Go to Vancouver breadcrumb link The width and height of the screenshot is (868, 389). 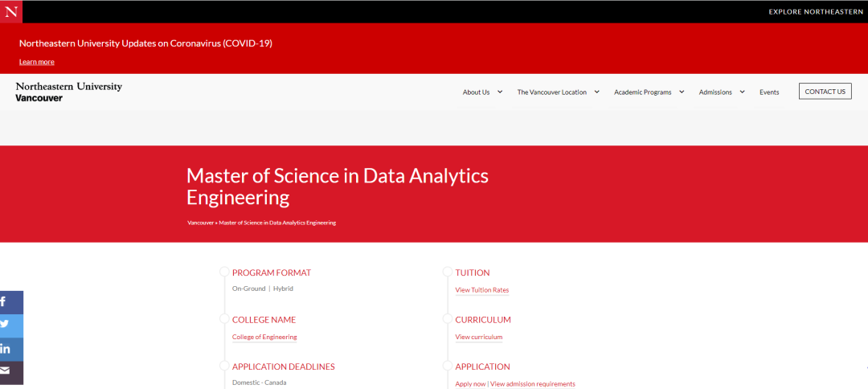coord(200,223)
